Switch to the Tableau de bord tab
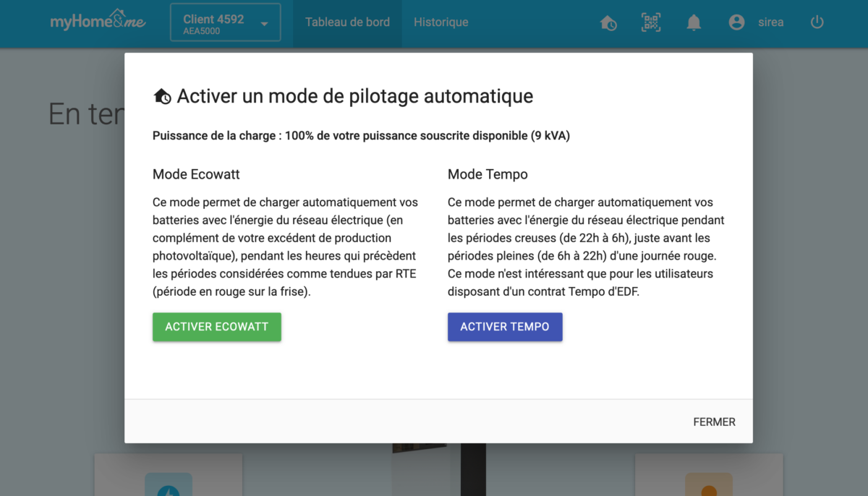 pos(347,22)
